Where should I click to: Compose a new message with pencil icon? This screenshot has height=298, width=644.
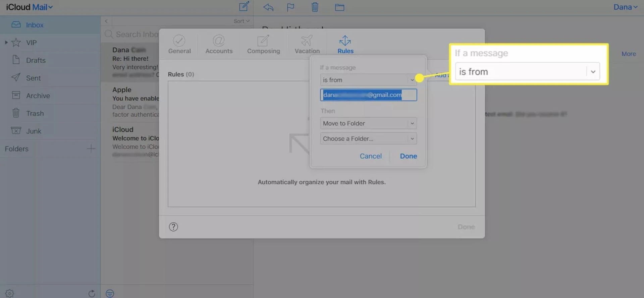pos(244,6)
